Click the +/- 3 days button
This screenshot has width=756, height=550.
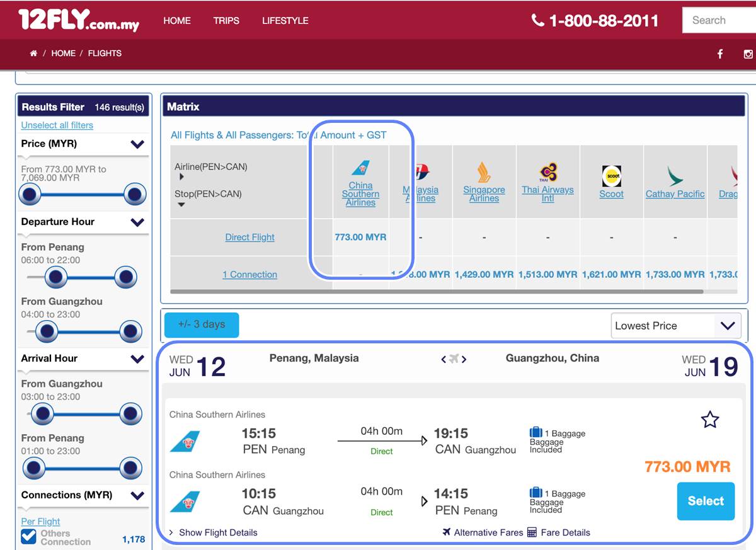(202, 324)
